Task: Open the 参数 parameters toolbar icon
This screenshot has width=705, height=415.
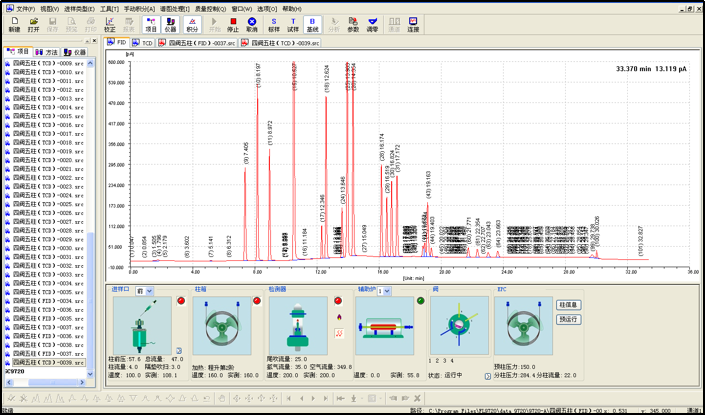Action: [353, 25]
